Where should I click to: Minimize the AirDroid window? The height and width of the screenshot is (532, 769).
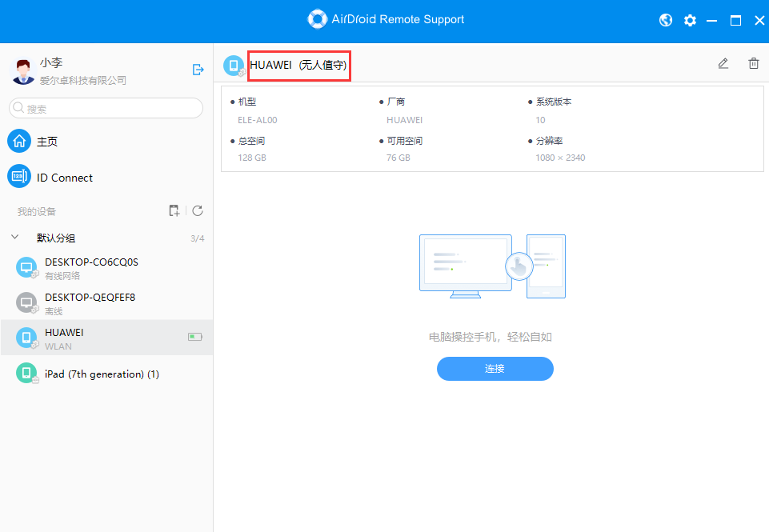(x=711, y=21)
